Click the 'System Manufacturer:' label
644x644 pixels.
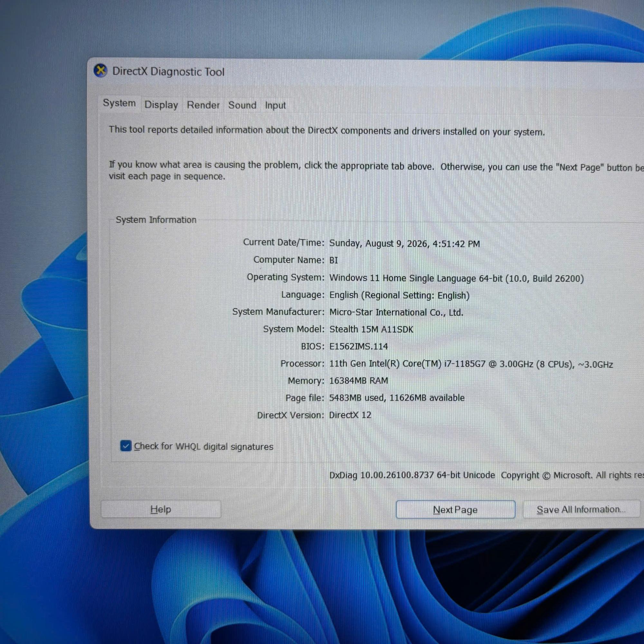(x=278, y=312)
